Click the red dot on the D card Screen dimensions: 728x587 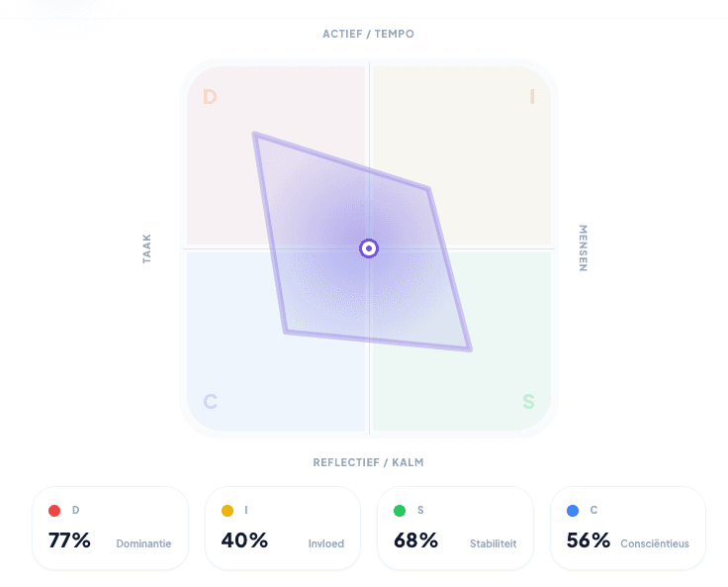[x=54, y=511]
